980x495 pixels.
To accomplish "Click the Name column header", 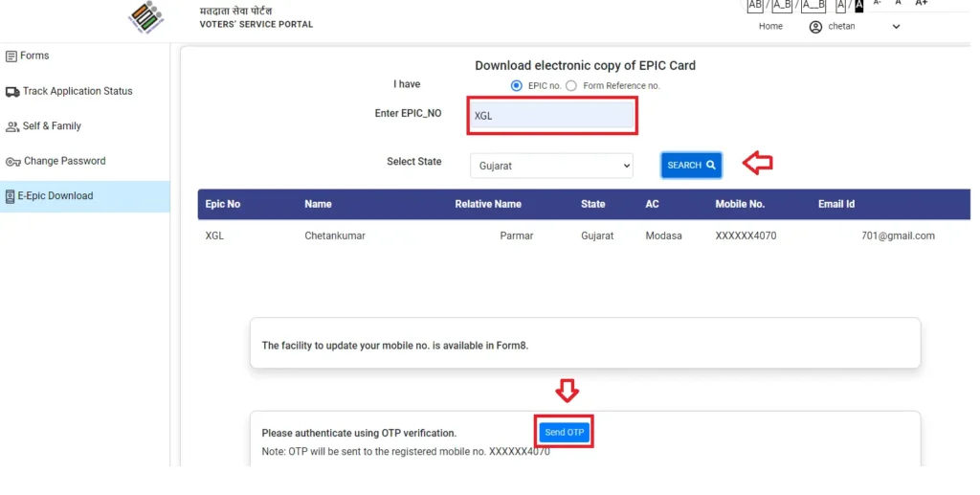I will [318, 204].
